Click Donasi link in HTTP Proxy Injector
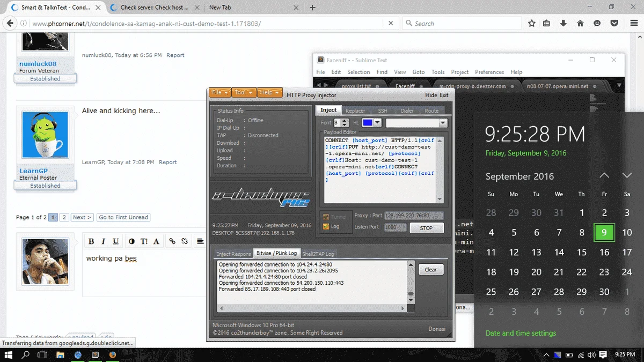 coord(437,329)
